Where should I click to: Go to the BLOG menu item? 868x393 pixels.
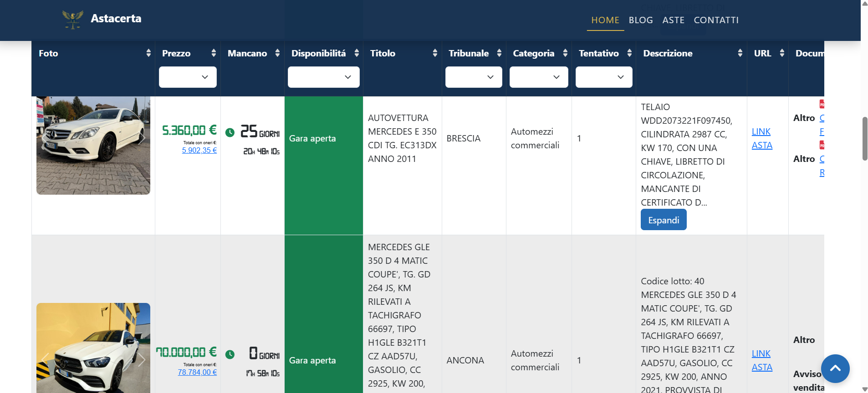641,20
